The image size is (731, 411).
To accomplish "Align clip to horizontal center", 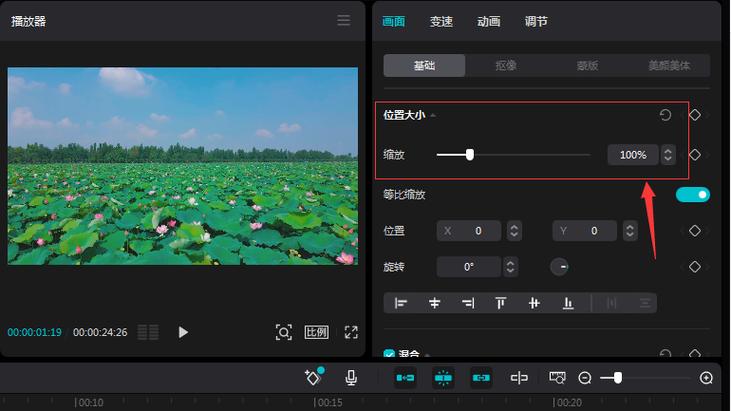I will [434, 303].
